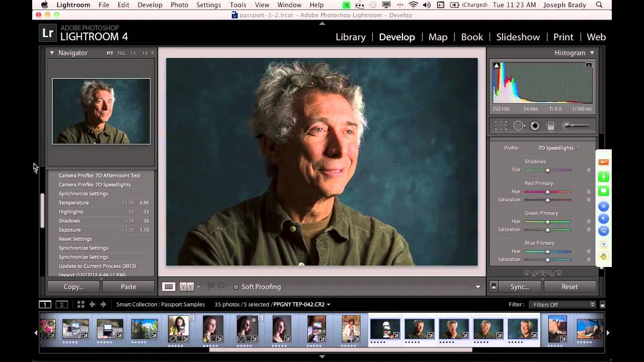Image resolution: width=644 pixels, height=362 pixels.
Task: Select the Red Eye Correction tool
Action: pos(535,126)
